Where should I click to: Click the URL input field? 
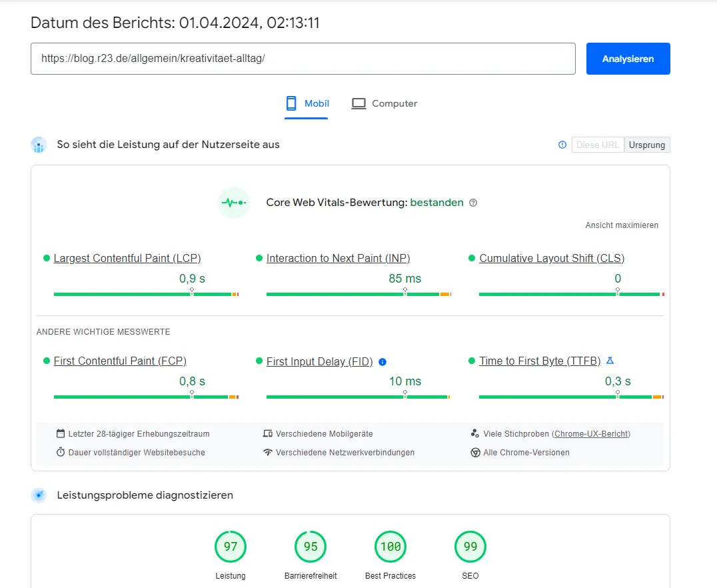pos(303,59)
